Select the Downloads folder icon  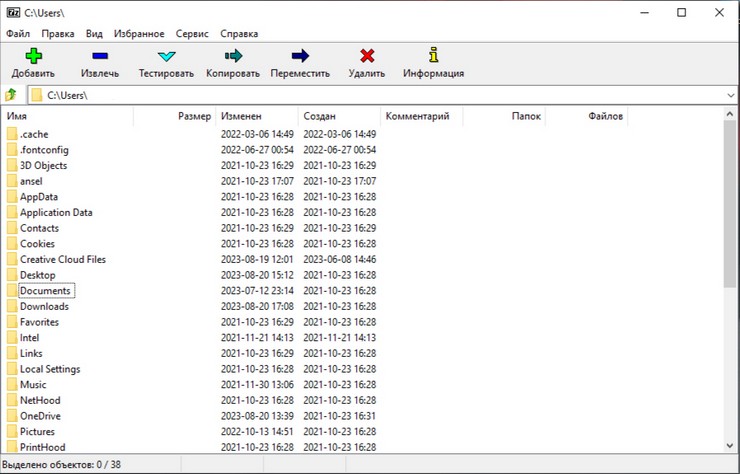pyautogui.click(x=12, y=306)
